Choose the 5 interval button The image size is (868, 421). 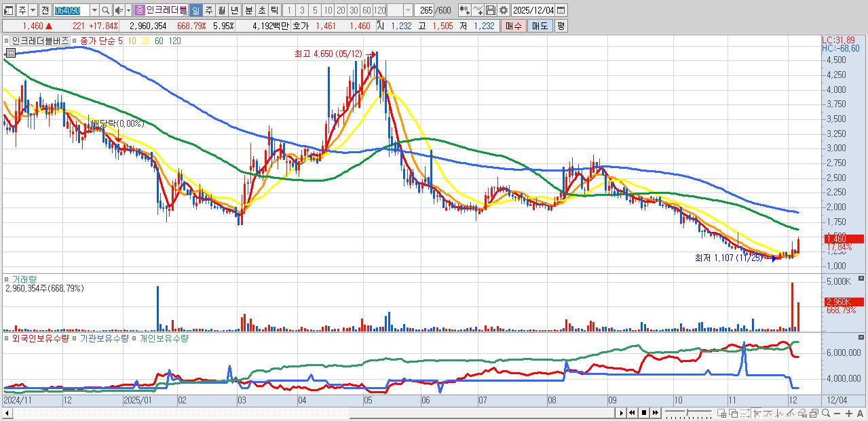[x=315, y=10]
